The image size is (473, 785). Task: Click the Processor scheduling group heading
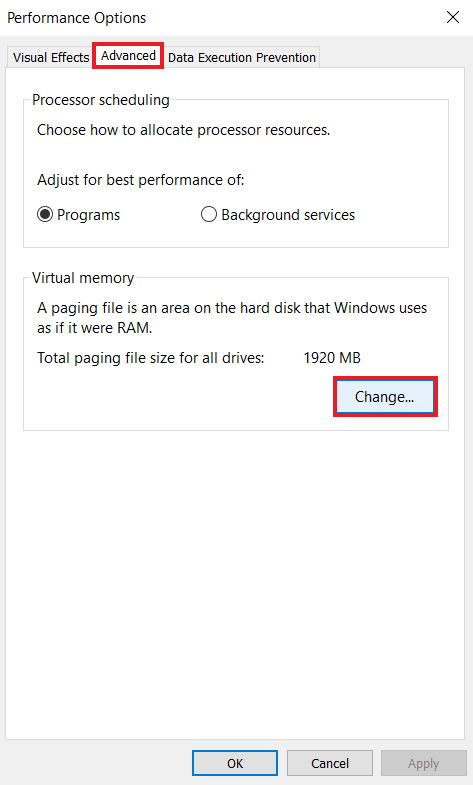[101, 100]
